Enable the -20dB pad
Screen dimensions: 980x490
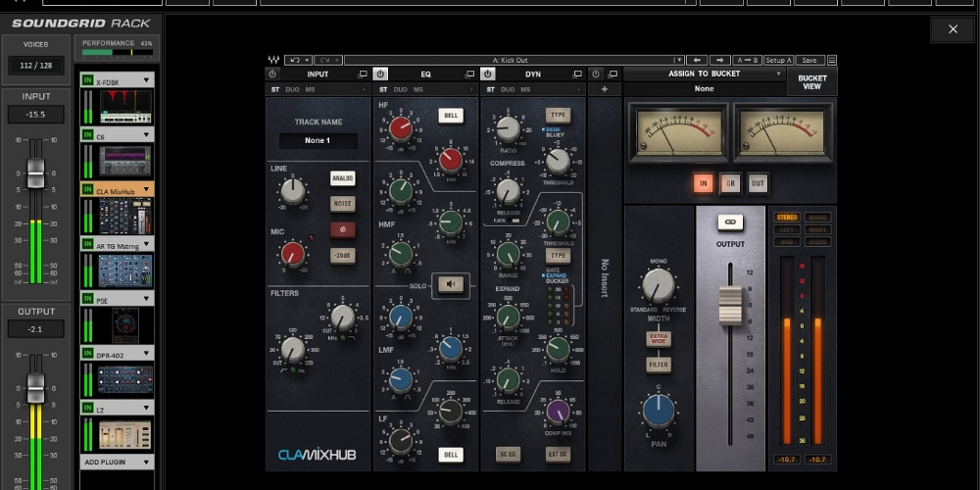click(x=342, y=256)
